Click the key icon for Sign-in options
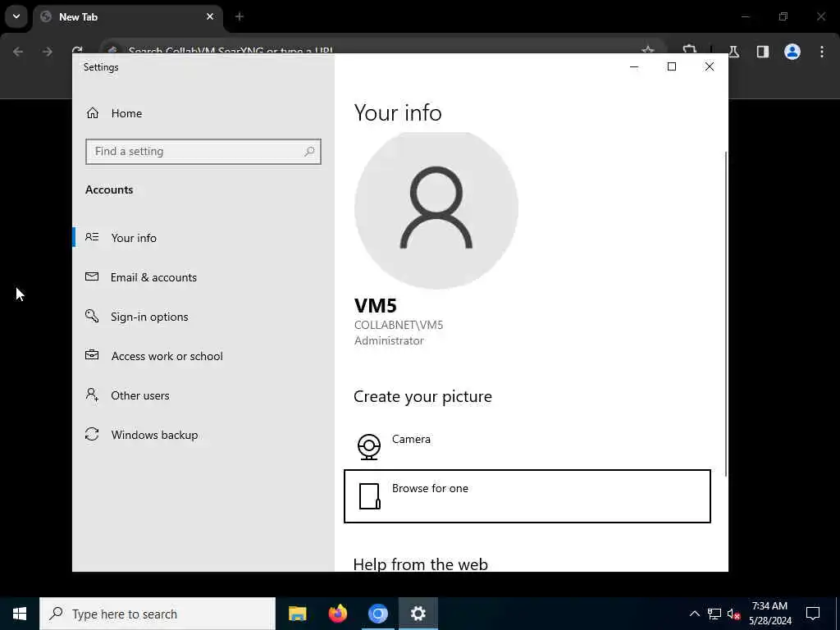 tap(92, 316)
